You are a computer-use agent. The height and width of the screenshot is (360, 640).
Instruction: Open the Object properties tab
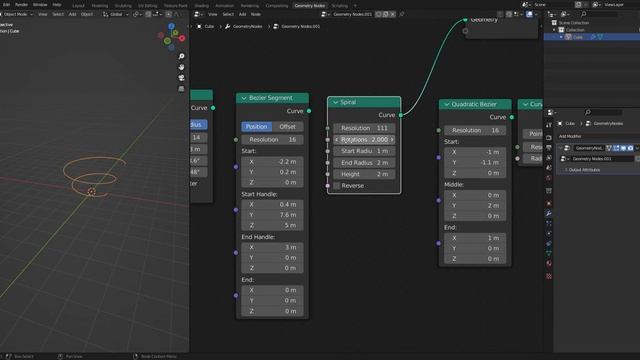549,203
